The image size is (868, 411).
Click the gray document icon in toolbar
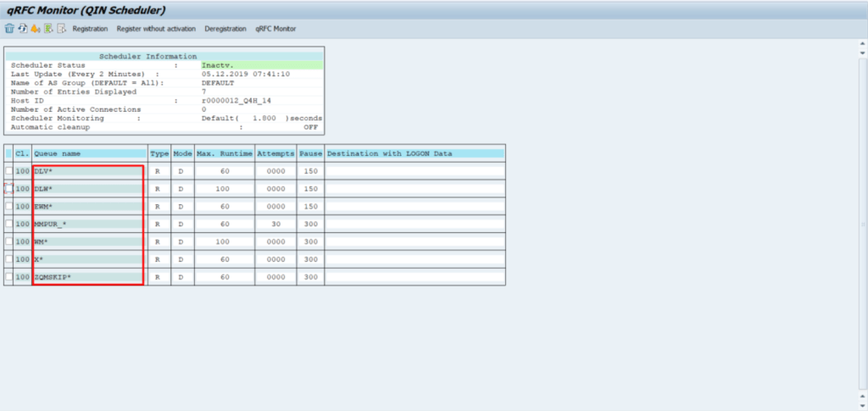coord(61,29)
